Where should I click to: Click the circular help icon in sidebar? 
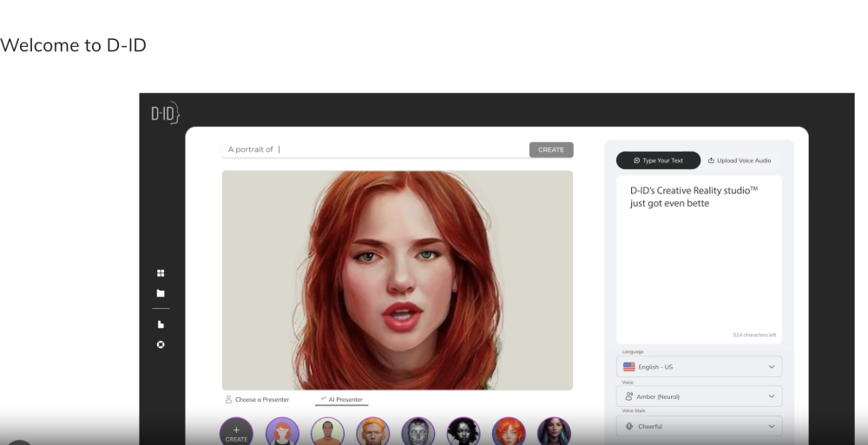pos(160,344)
